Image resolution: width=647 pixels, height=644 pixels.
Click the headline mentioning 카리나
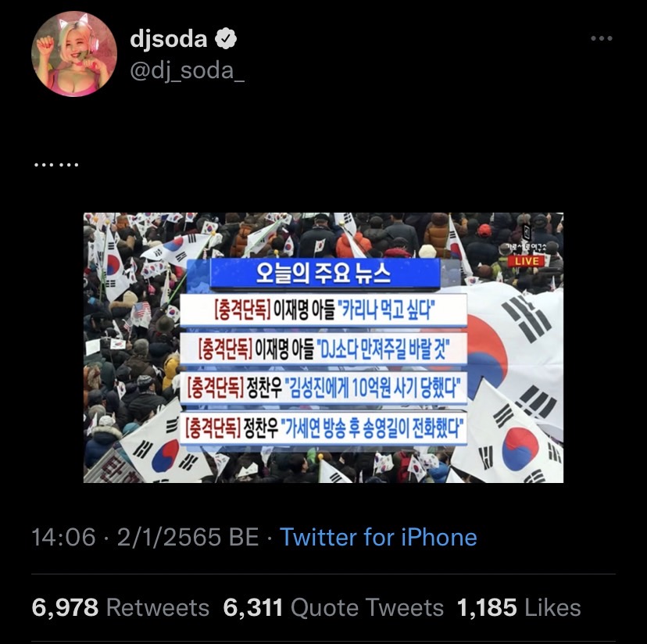(x=323, y=310)
